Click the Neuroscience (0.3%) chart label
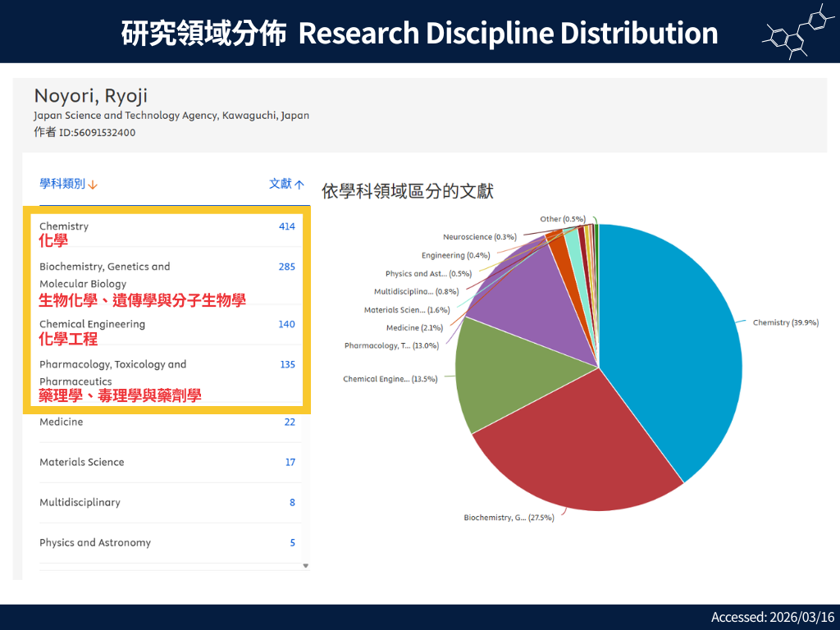The width and height of the screenshot is (840, 630). click(x=480, y=237)
